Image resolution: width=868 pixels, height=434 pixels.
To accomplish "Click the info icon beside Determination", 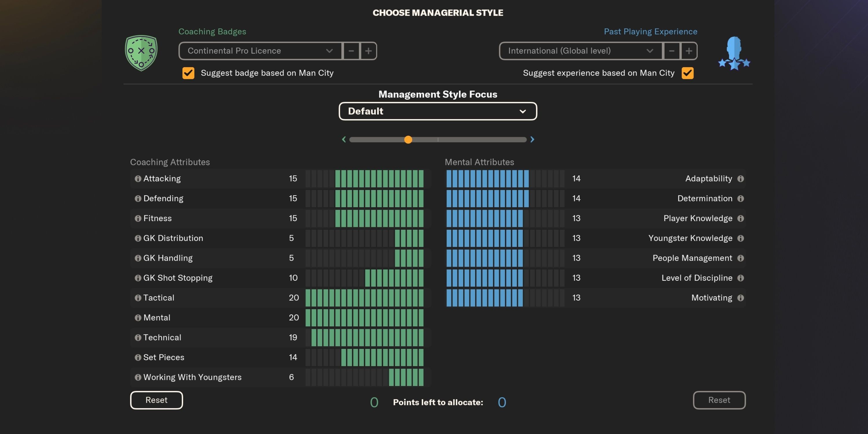I will (740, 198).
